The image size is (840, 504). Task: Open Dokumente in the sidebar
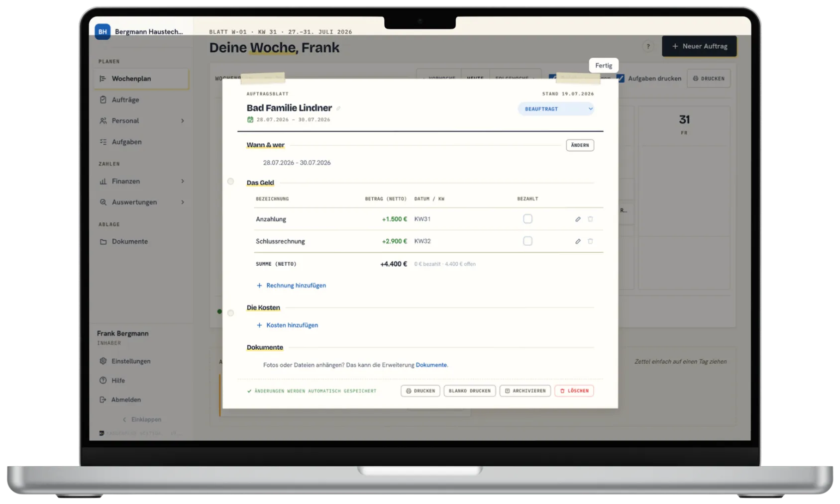141,242
